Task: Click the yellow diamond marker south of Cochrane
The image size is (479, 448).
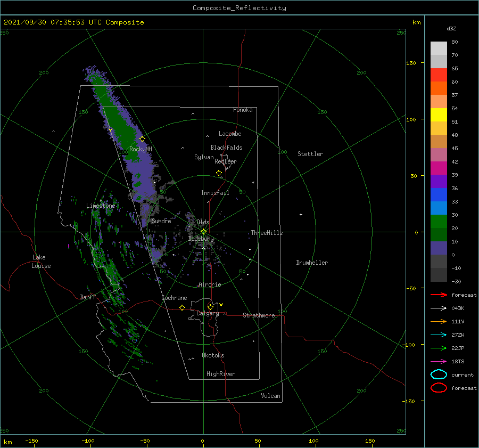Action: [182, 307]
